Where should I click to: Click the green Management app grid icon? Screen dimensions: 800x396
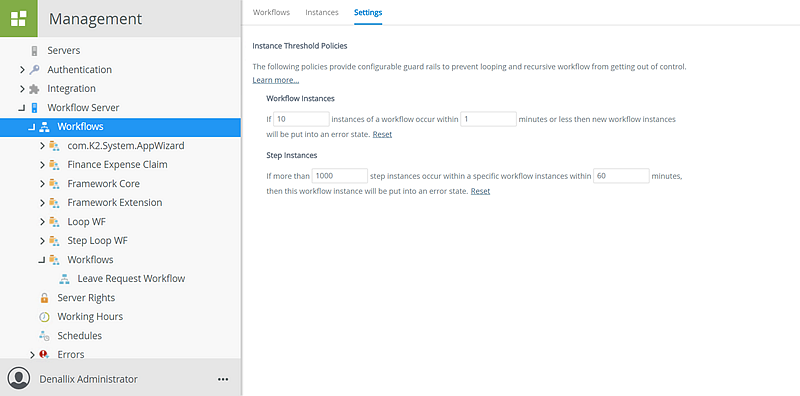pyautogui.click(x=18, y=18)
